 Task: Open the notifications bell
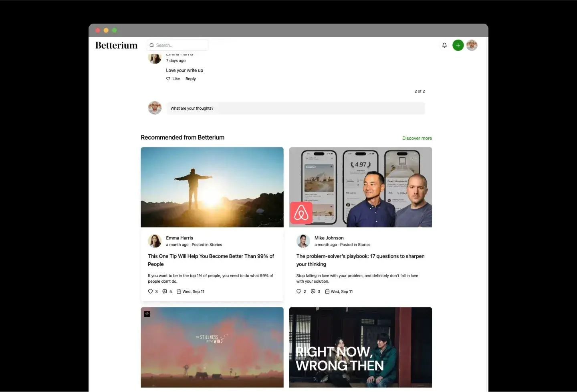444,45
